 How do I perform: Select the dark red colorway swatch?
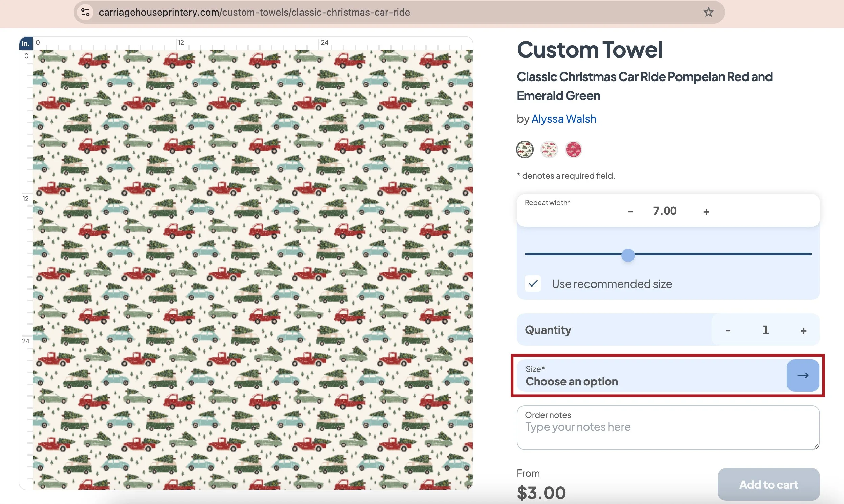(x=573, y=150)
